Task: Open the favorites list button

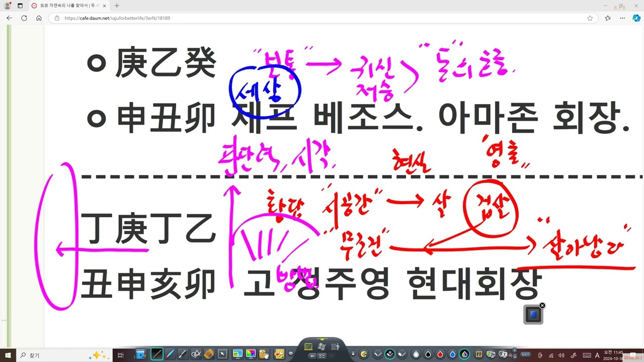Action: [608, 18]
